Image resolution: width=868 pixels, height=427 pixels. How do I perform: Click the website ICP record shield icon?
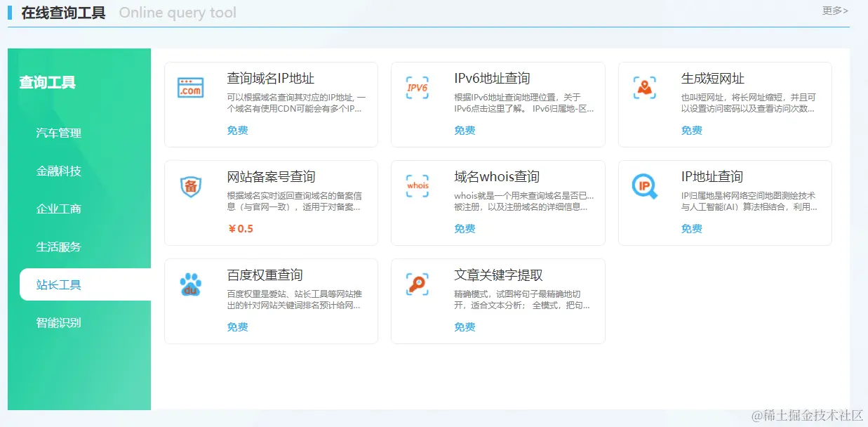point(190,186)
